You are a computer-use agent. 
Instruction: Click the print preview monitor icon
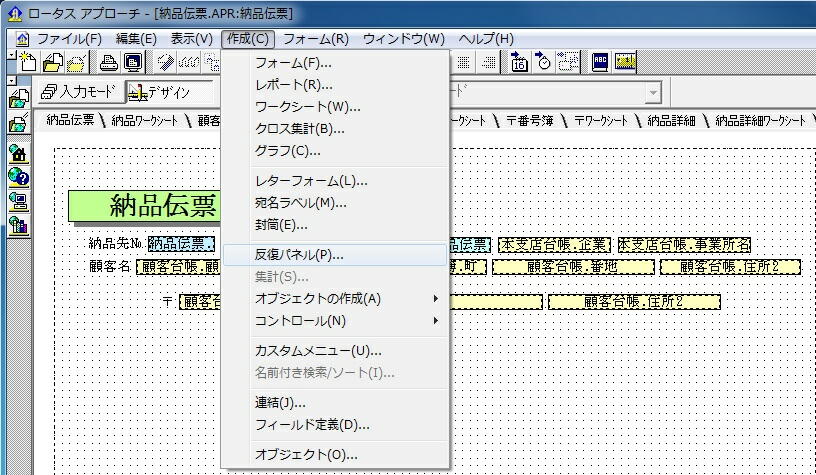pyautogui.click(x=133, y=62)
